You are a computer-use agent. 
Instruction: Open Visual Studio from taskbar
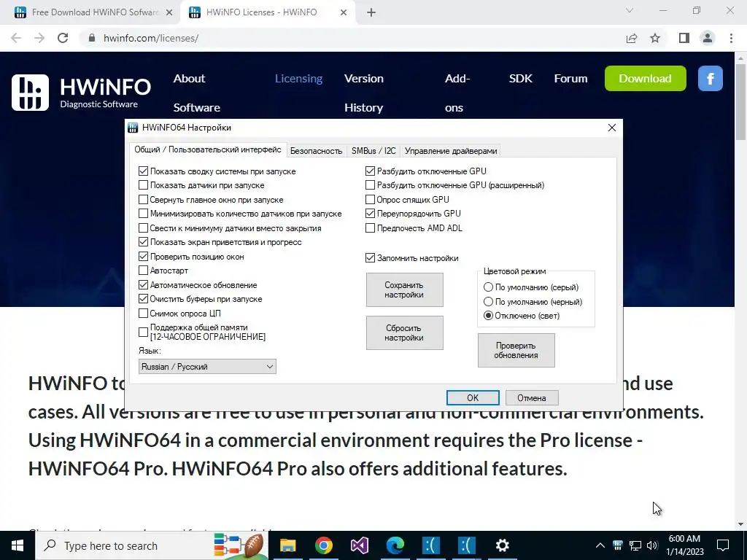(x=359, y=545)
